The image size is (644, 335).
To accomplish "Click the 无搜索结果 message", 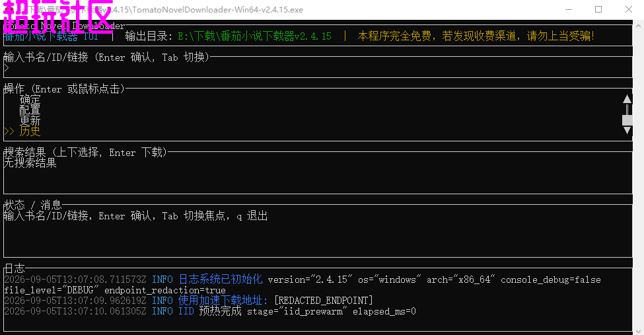I will (30, 163).
